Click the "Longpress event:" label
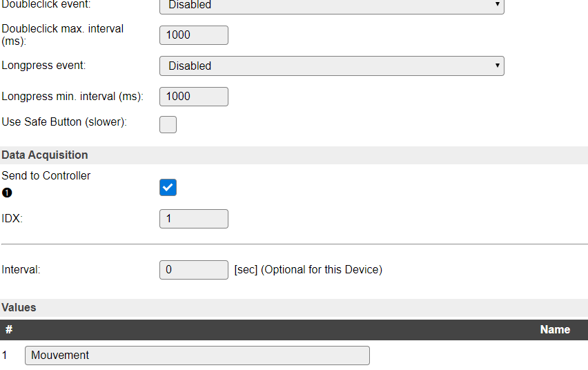Viewport: 588px width, 370px height. click(x=43, y=66)
